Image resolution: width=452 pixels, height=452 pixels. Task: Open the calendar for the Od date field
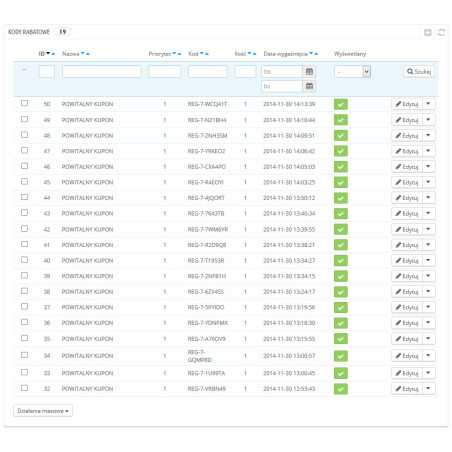pos(309,71)
